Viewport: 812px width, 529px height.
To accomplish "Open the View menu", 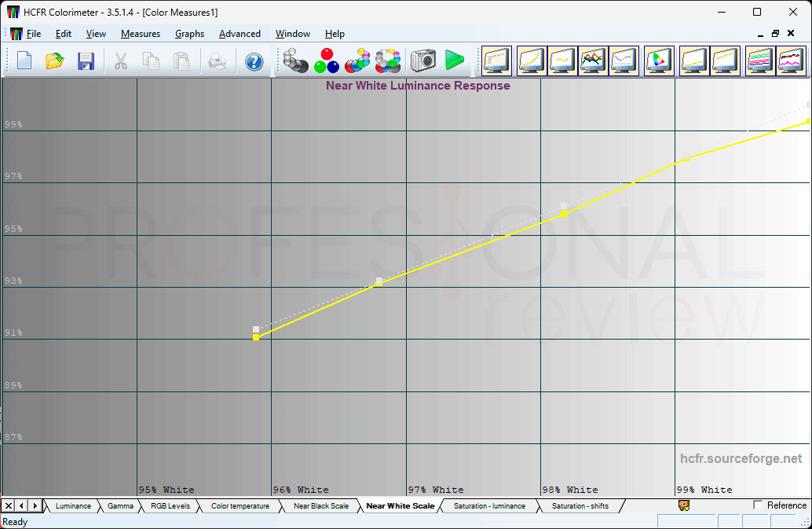I will click(x=96, y=34).
